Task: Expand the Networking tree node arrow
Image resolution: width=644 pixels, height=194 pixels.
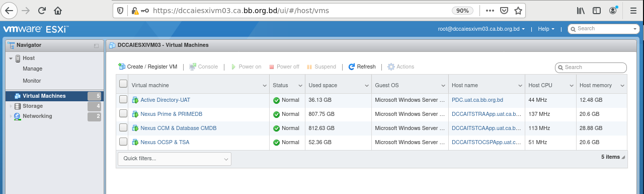Action: point(11,116)
